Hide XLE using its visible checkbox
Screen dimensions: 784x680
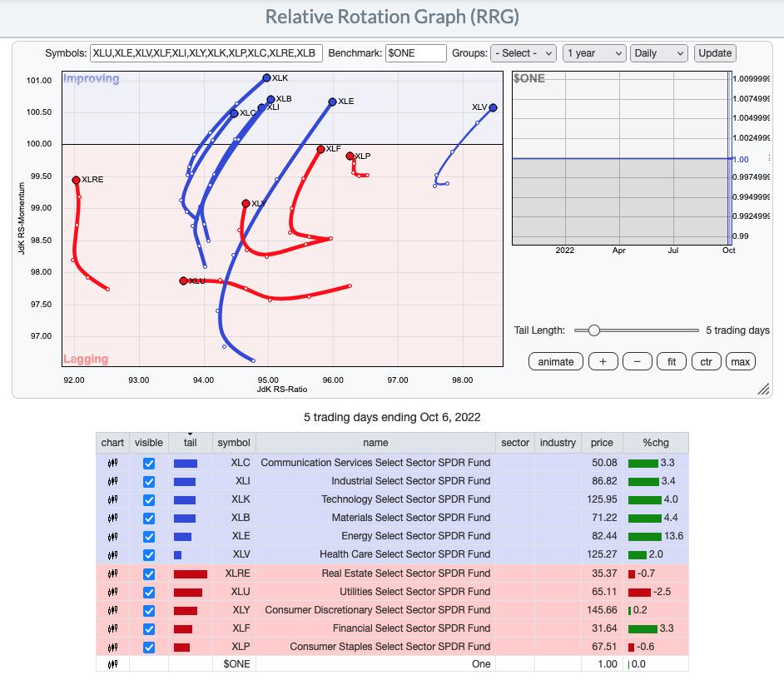(x=149, y=537)
